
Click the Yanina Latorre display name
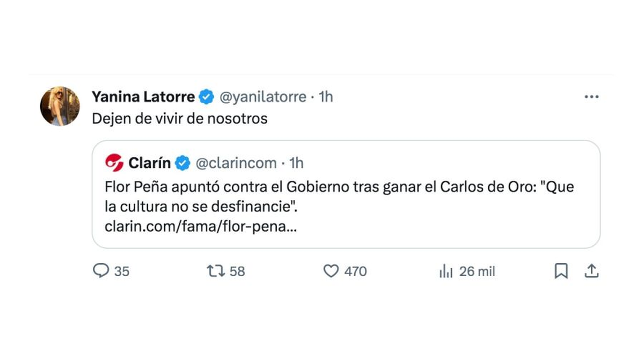point(143,97)
